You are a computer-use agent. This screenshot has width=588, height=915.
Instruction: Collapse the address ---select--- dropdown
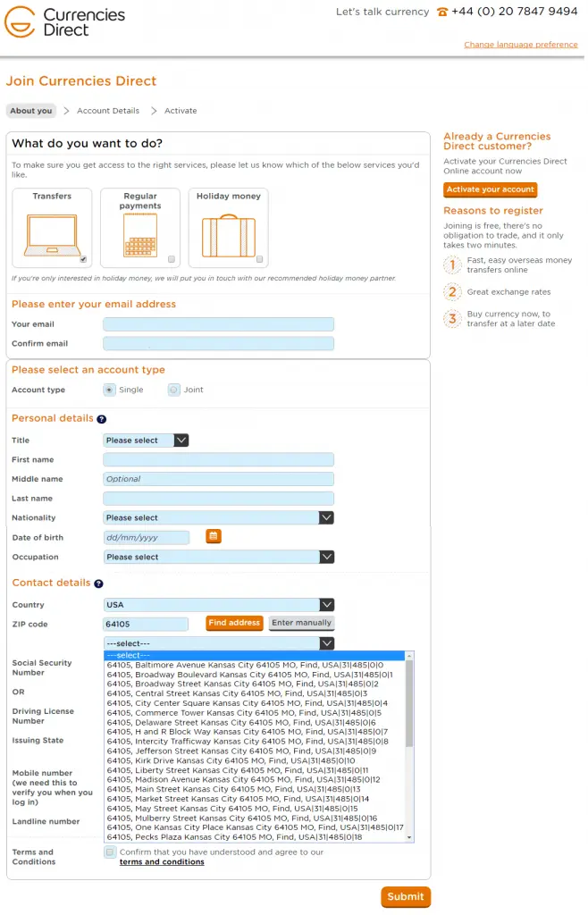pos(218,643)
